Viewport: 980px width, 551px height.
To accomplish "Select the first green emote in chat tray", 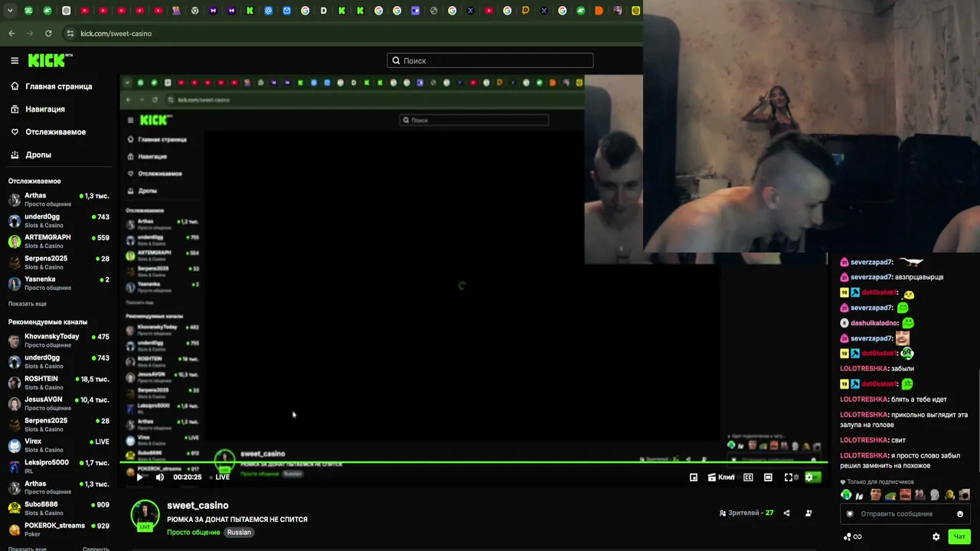I will 846,495.
